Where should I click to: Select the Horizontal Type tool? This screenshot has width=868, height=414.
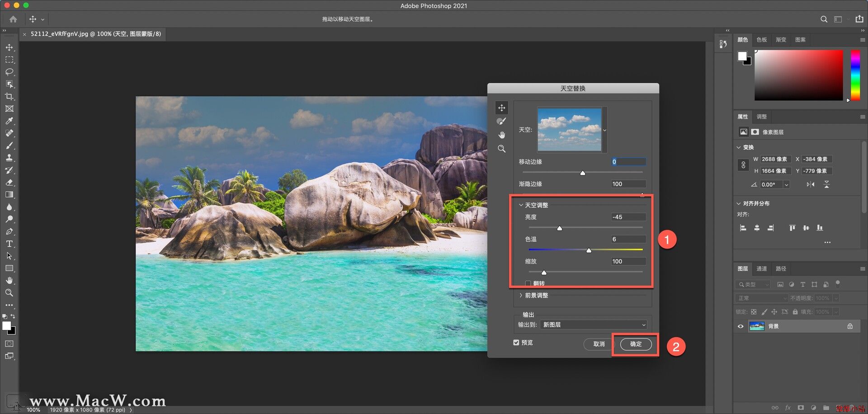click(x=9, y=244)
